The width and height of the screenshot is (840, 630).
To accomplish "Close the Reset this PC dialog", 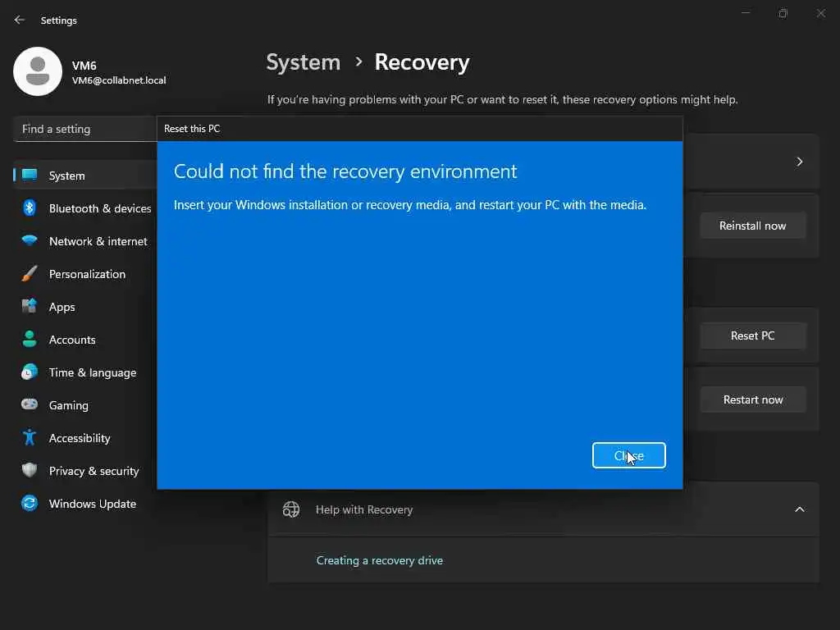I will coord(629,455).
